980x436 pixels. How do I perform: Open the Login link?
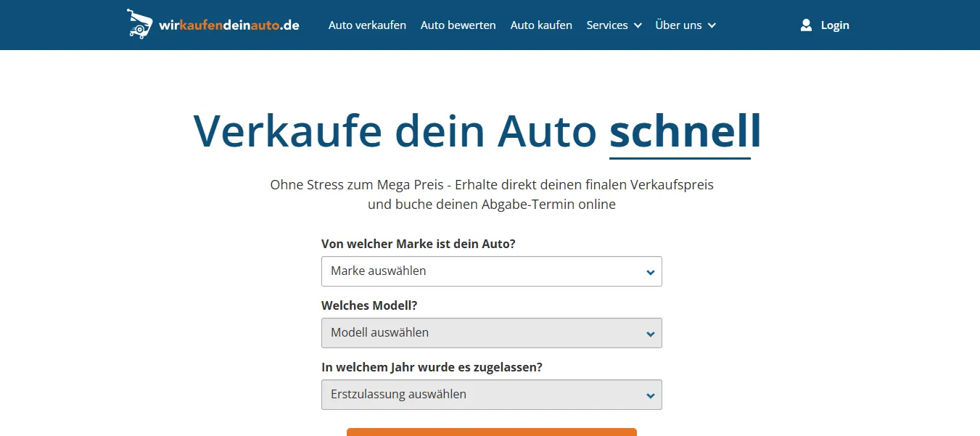point(835,25)
